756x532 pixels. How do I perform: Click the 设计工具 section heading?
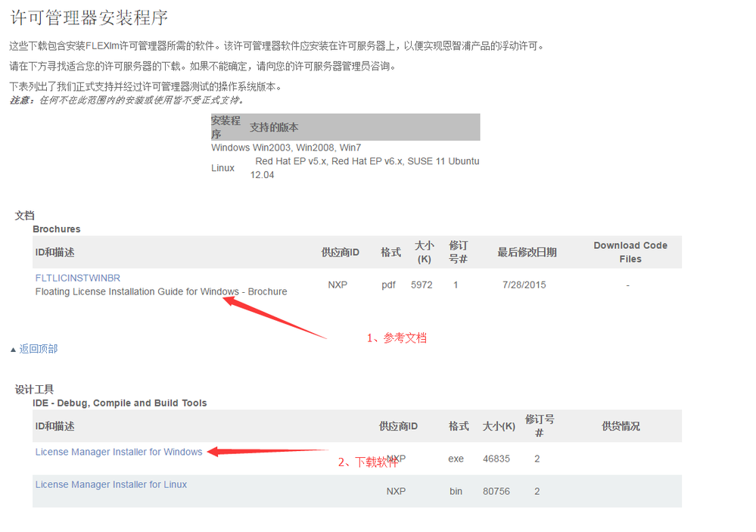34,389
